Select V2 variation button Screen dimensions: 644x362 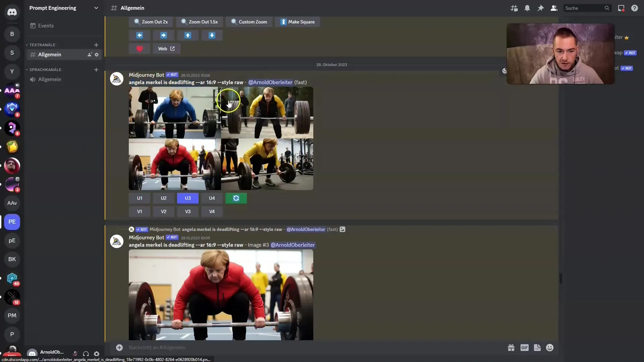pyautogui.click(x=164, y=211)
